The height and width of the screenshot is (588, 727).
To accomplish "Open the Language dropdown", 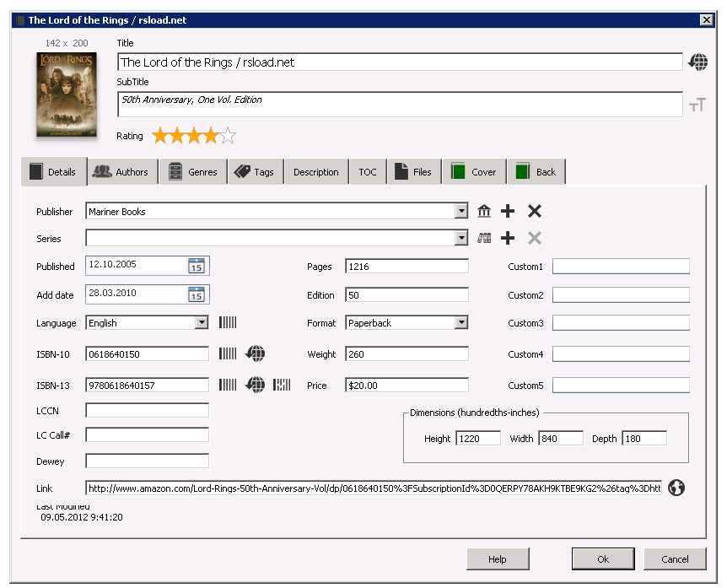I will 202,322.
